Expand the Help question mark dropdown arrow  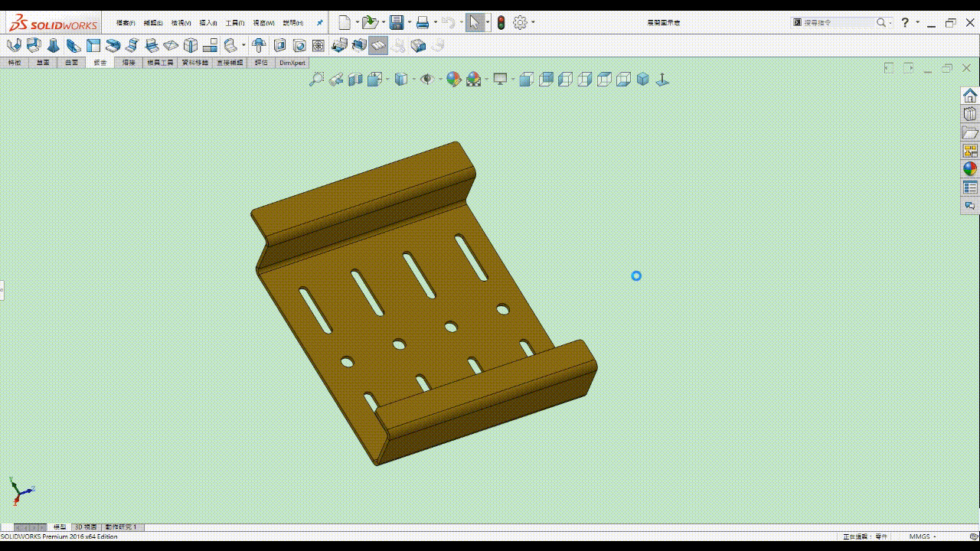(x=917, y=23)
